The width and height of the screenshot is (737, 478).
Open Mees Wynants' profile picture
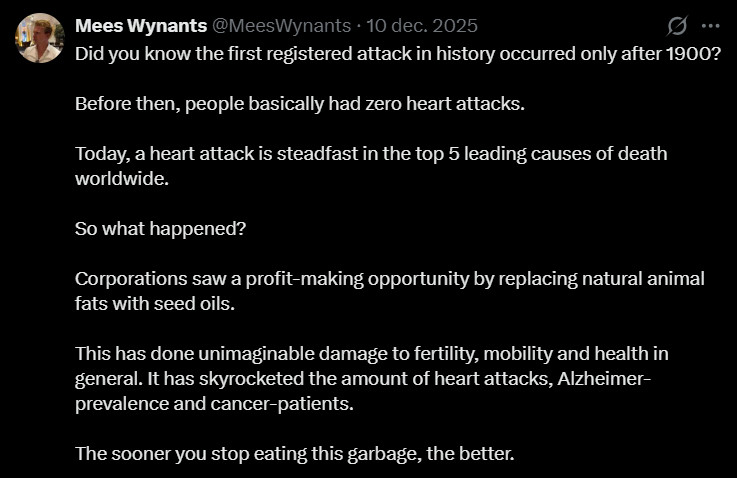pos(40,38)
